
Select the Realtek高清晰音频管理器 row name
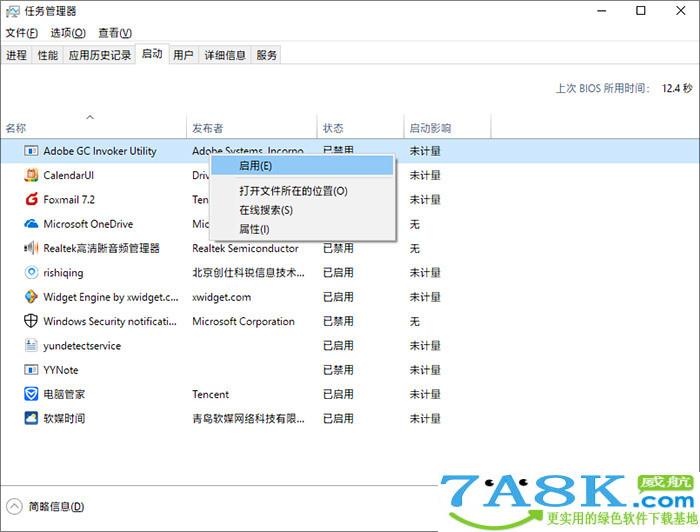point(101,248)
